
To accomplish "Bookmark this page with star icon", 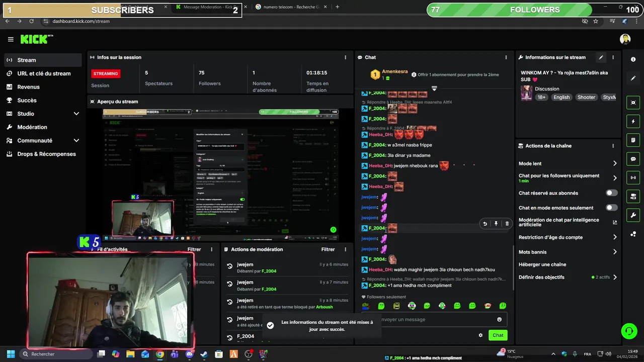I will coord(596,21).
